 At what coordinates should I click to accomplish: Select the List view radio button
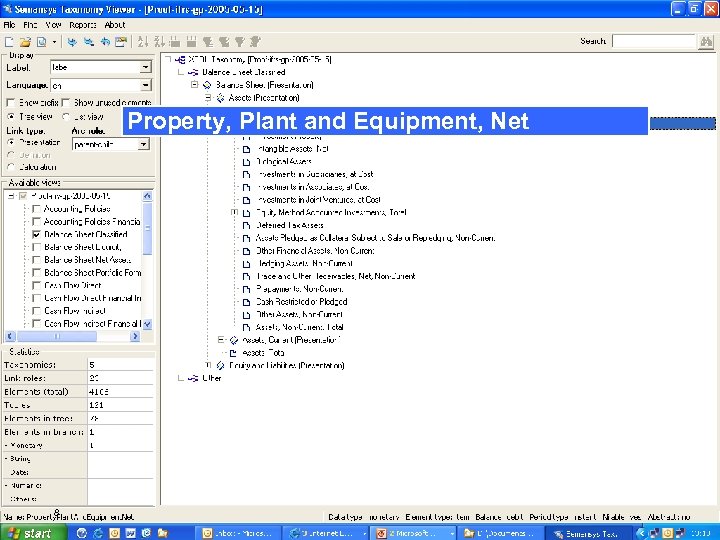pyautogui.click(x=67, y=116)
